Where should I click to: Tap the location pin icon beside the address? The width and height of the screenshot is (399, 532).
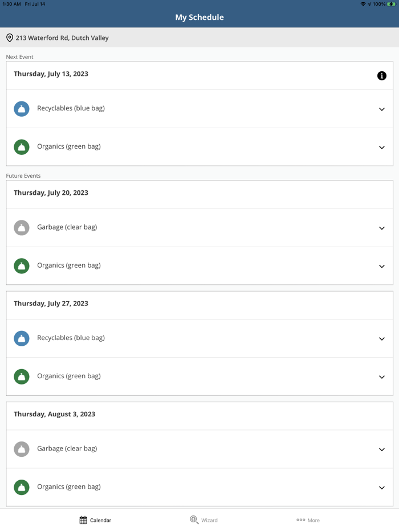tap(10, 38)
